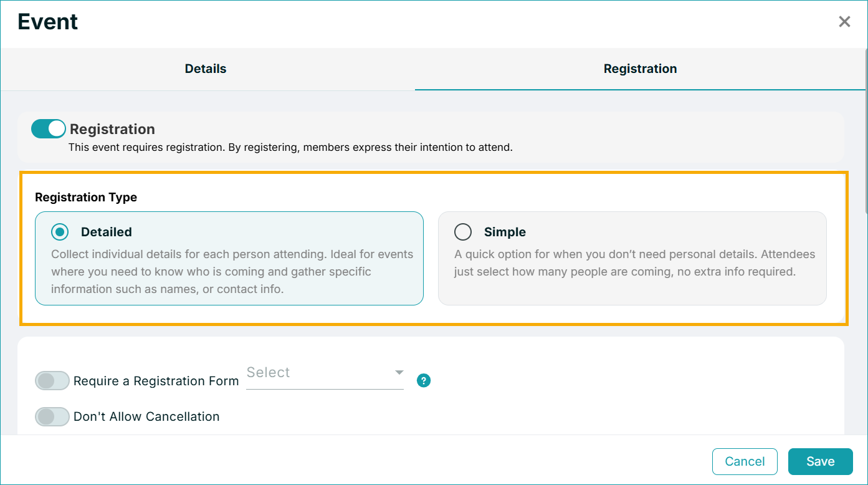Click the Registration Type heading
Screen dimensions: 868x485
86,197
